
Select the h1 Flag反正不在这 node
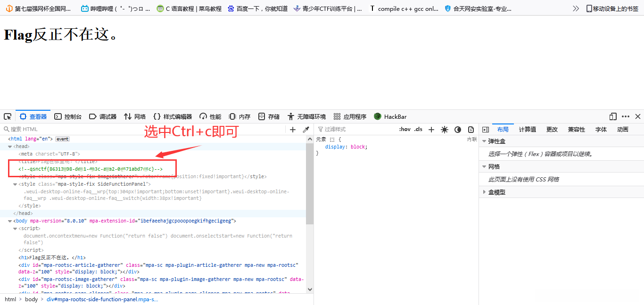(x=52, y=258)
